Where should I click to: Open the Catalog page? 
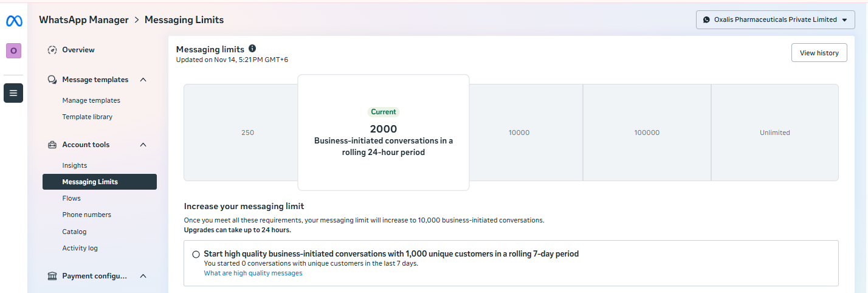74,232
